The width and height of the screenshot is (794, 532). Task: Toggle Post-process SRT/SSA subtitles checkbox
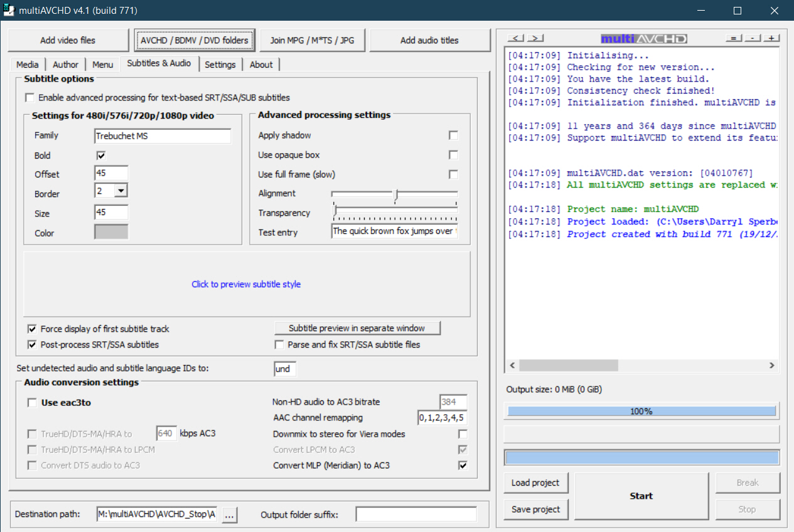coord(32,344)
